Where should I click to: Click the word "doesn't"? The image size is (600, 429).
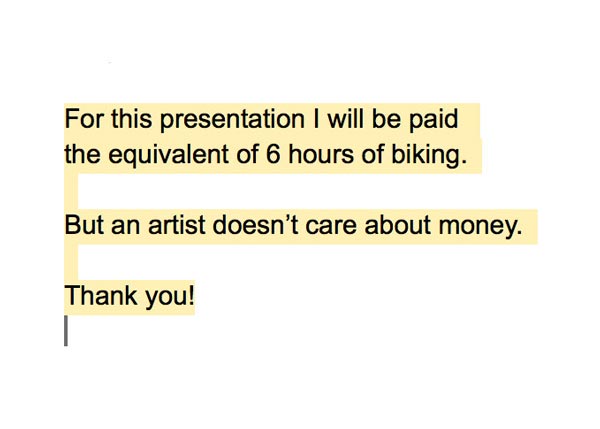coord(255,225)
